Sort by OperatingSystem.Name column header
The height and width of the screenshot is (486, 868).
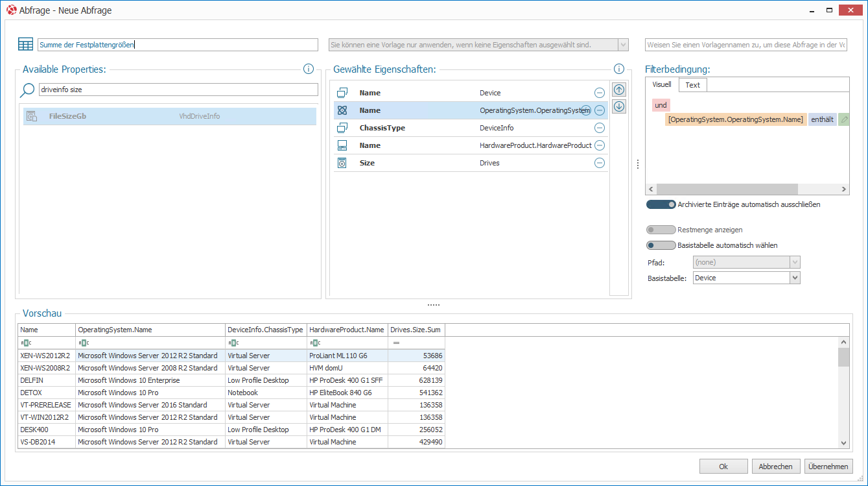[x=150, y=330]
